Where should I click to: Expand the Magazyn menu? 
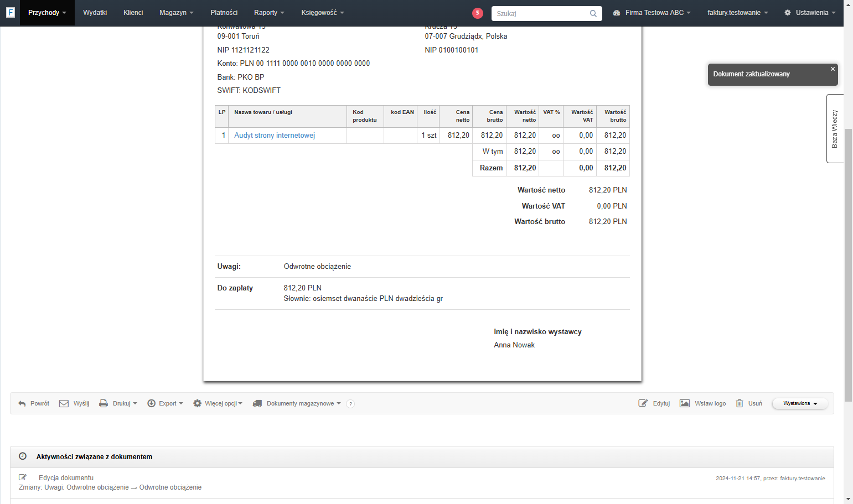point(177,13)
